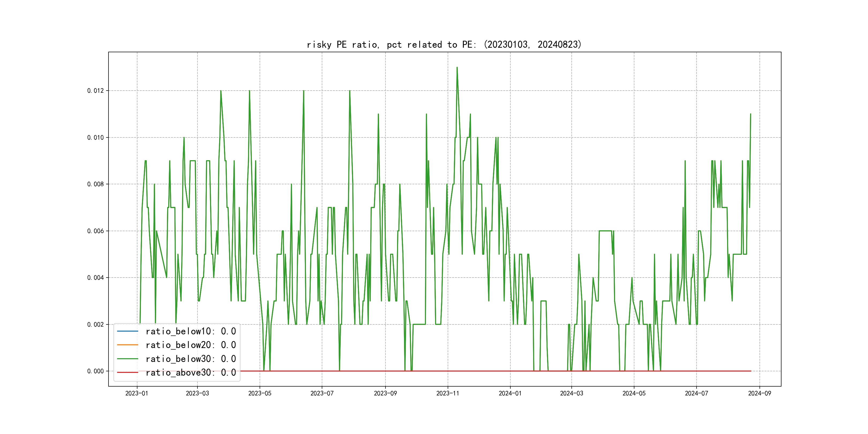Click the 2023-01 x-axis tick label
The width and height of the screenshot is (868, 434).
click(137, 393)
